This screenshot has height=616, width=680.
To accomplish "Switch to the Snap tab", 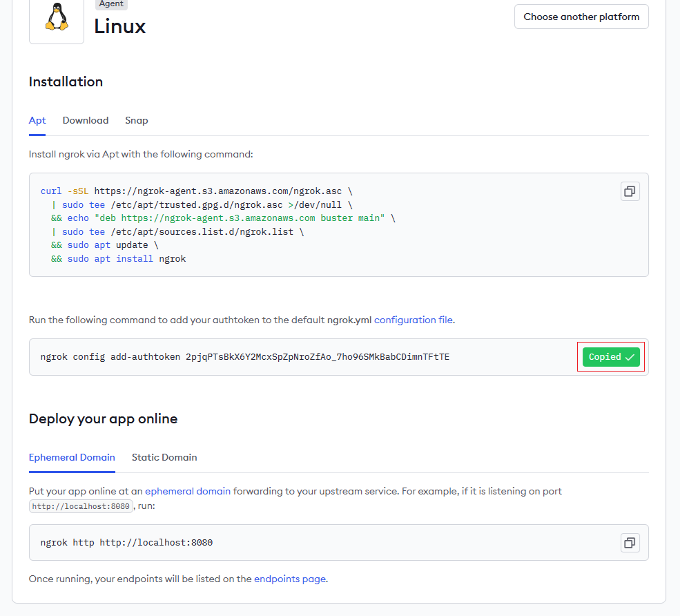I will pyautogui.click(x=137, y=121).
